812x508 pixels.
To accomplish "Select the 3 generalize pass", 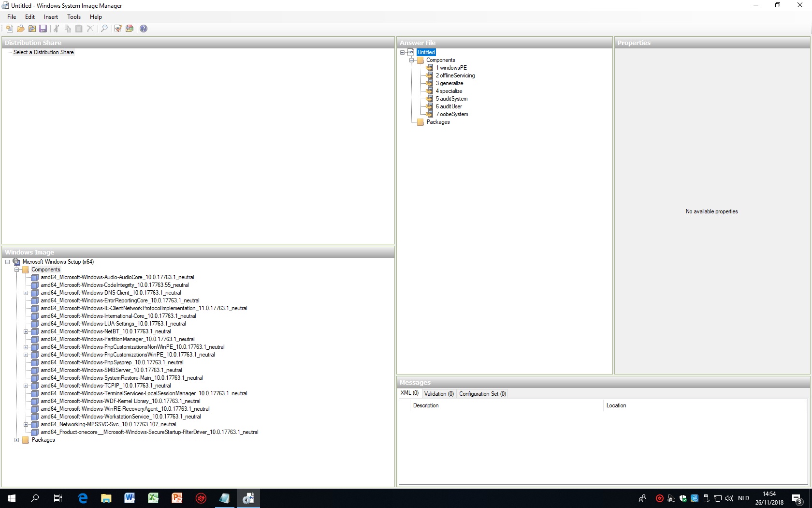I will click(x=449, y=83).
